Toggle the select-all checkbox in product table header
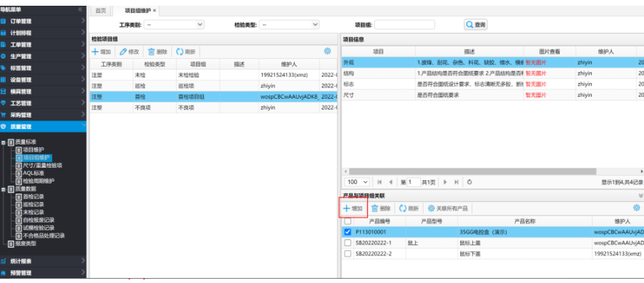The image size is (644, 283). 348,221
